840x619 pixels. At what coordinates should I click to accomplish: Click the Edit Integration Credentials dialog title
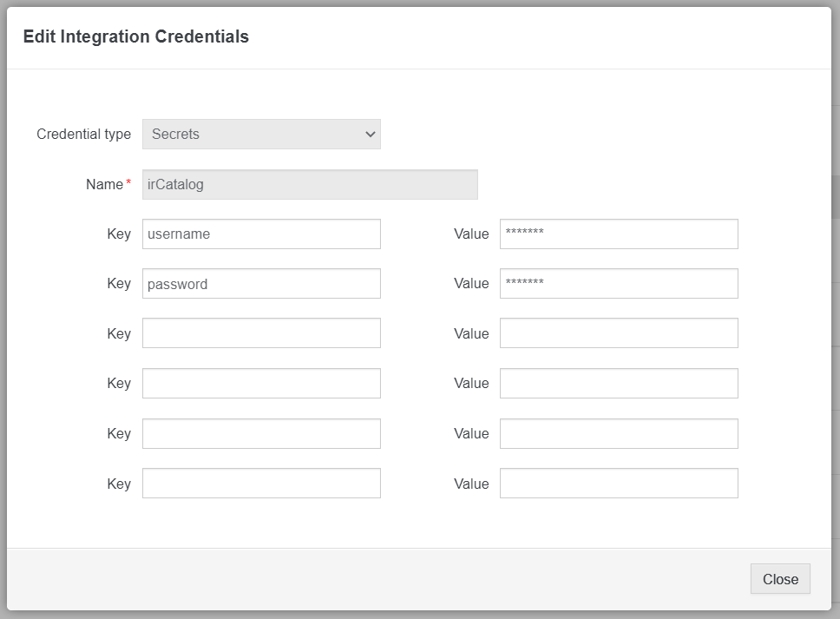[136, 36]
